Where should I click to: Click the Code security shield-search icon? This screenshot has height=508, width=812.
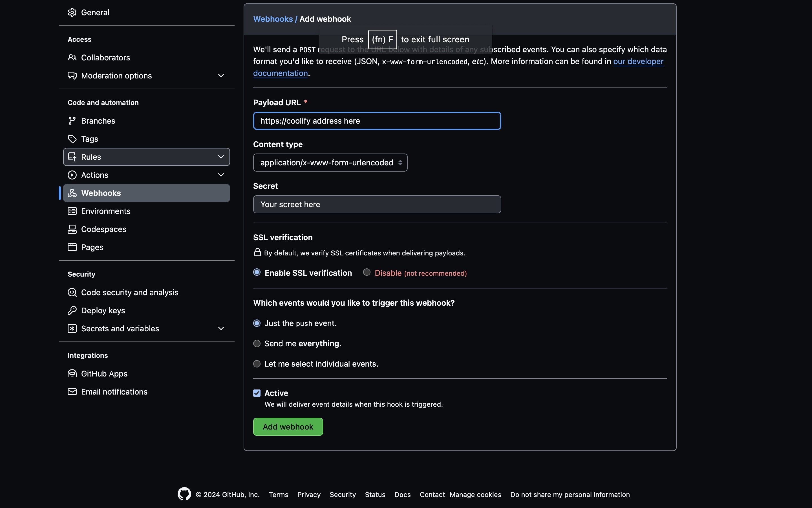point(72,293)
